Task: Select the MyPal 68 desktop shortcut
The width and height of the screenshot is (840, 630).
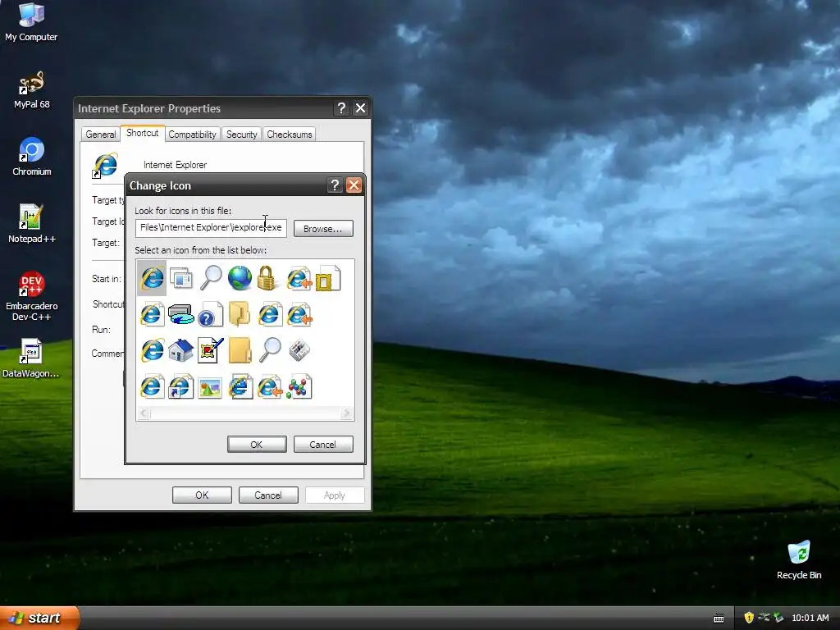Action: click(x=32, y=90)
